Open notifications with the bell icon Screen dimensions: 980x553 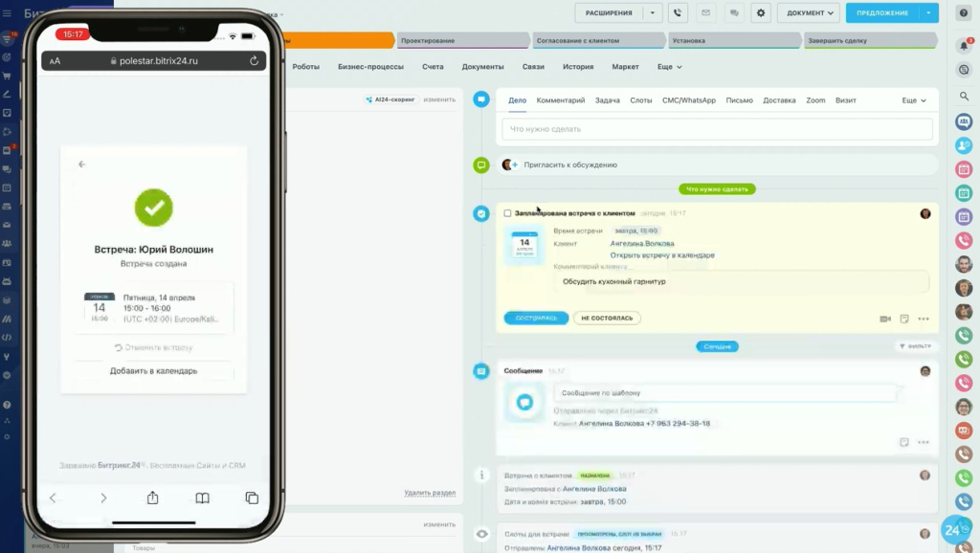click(962, 44)
